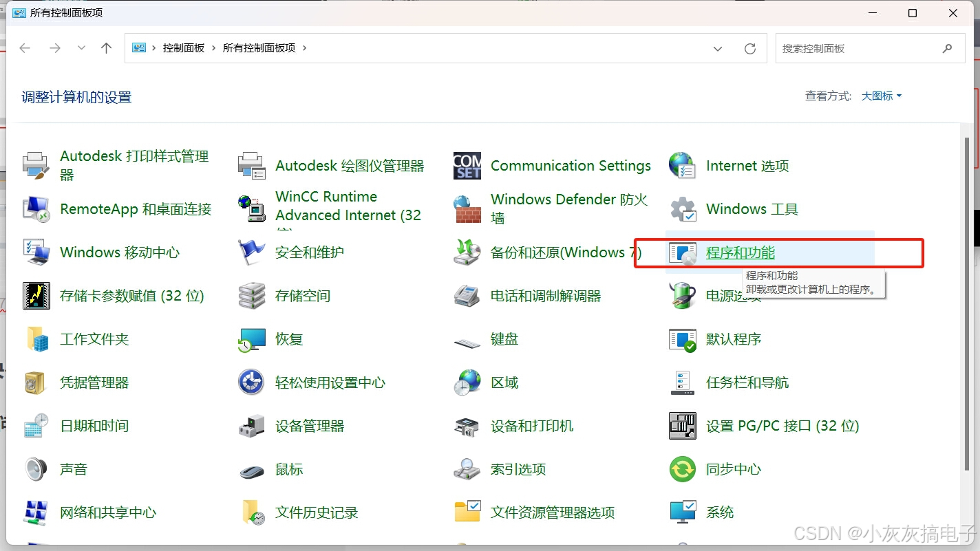Open the 轻松使用设置中心 link

[x=330, y=382]
